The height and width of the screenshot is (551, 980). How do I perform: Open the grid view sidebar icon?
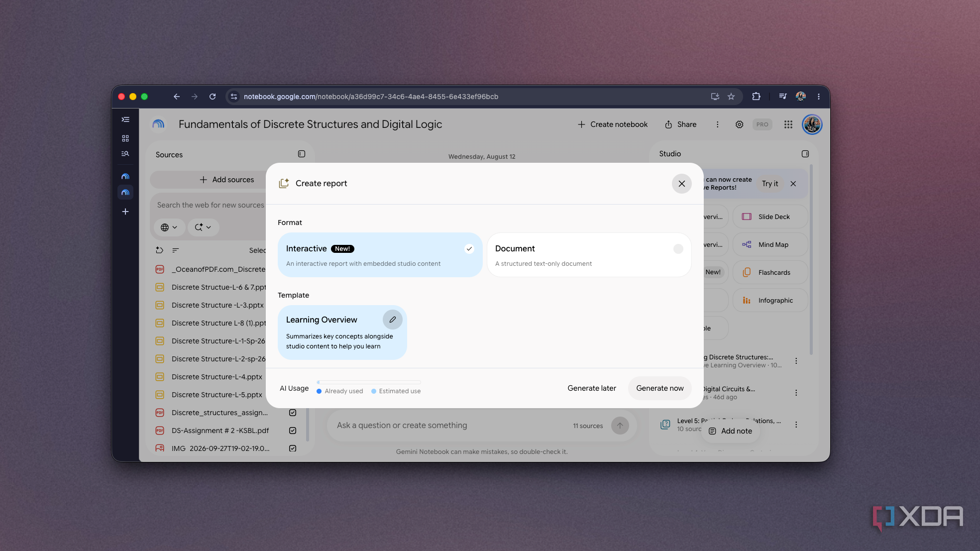(x=125, y=138)
